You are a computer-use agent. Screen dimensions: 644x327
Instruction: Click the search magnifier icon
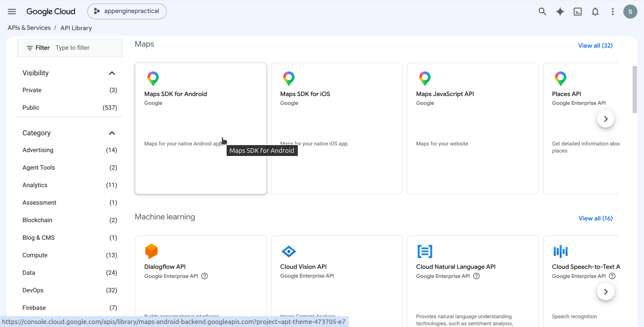[x=542, y=12]
